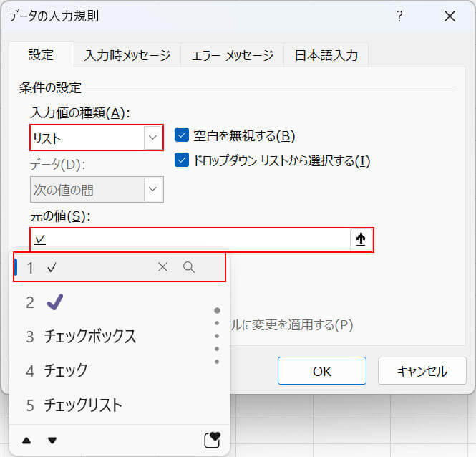Open the emoji heart icon in IME panel
Image resolution: width=476 pixels, height=457 pixels.
click(x=212, y=439)
